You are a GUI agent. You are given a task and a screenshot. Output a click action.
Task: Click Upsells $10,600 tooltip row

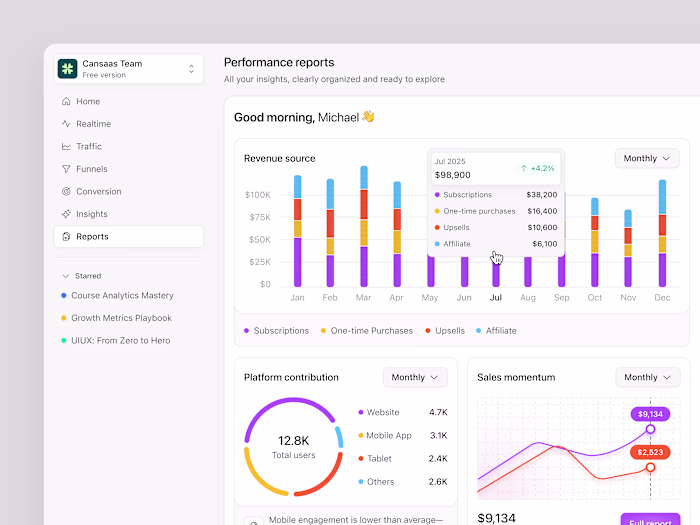pyautogui.click(x=496, y=228)
